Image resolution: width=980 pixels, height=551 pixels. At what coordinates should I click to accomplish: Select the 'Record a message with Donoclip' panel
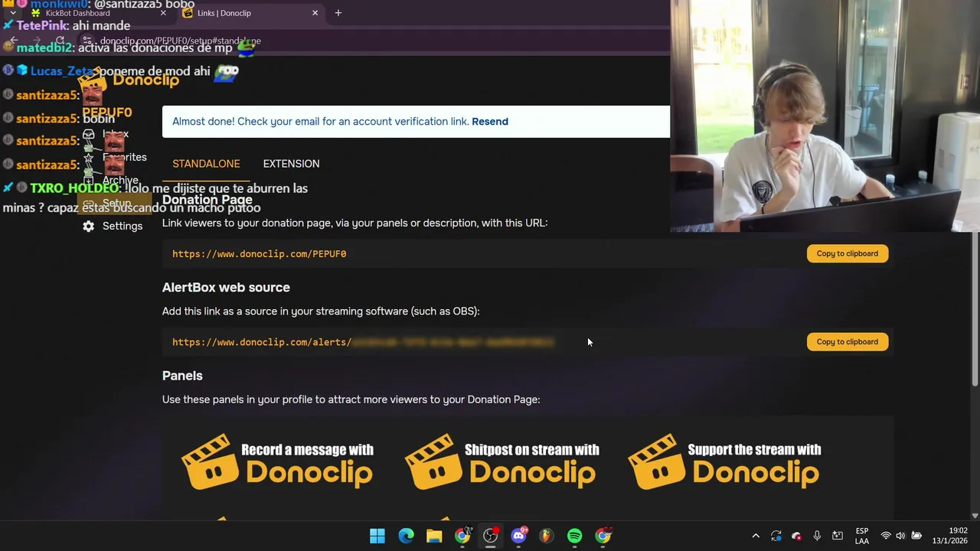277,461
